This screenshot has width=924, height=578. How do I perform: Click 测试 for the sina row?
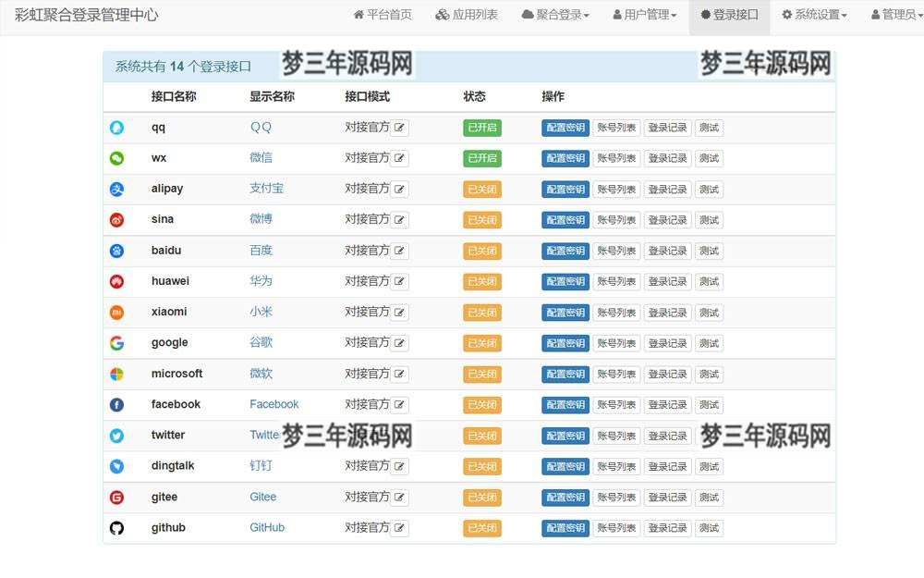click(x=709, y=220)
